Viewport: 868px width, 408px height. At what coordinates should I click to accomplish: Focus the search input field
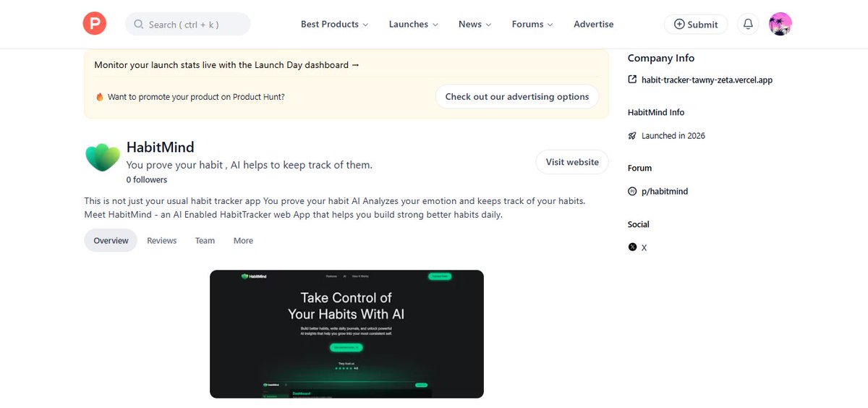pyautogui.click(x=188, y=24)
